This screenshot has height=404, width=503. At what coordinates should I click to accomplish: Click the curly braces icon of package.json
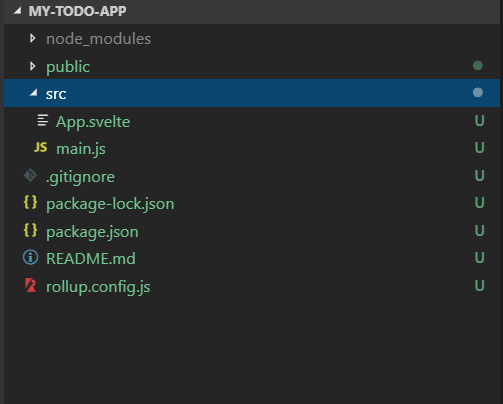pos(30,230)
